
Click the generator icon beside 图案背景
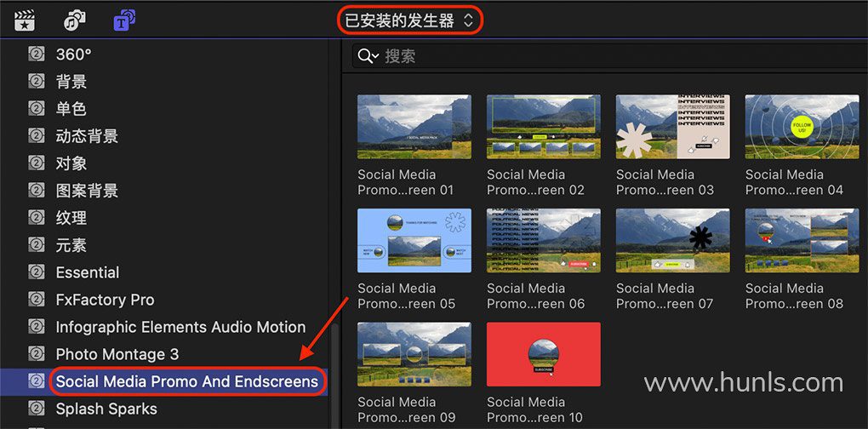coord(37,190)
